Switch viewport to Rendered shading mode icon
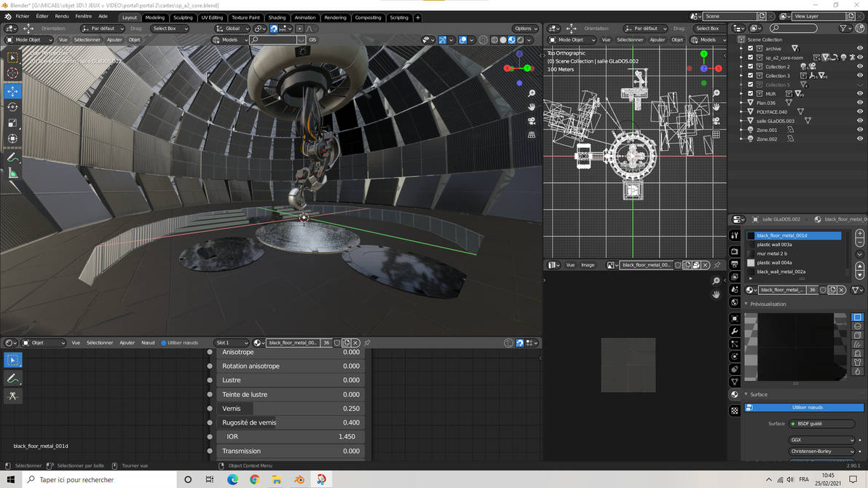 coord(521,40)
